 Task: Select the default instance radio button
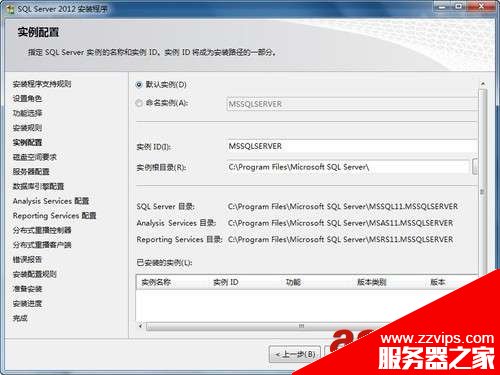click(x=139, y=85)
